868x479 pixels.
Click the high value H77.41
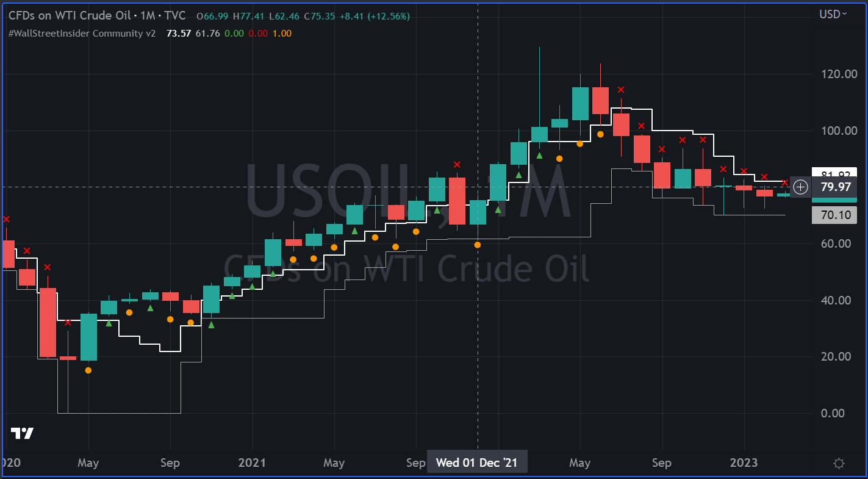249,16
